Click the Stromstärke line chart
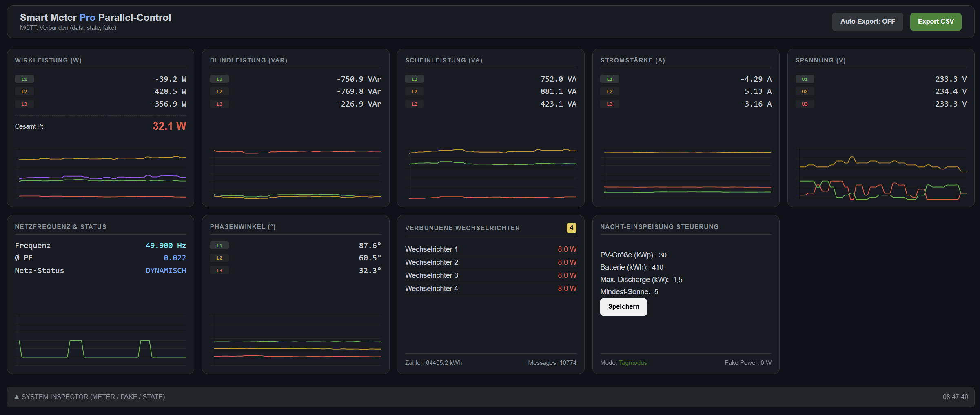 [685, 173]
